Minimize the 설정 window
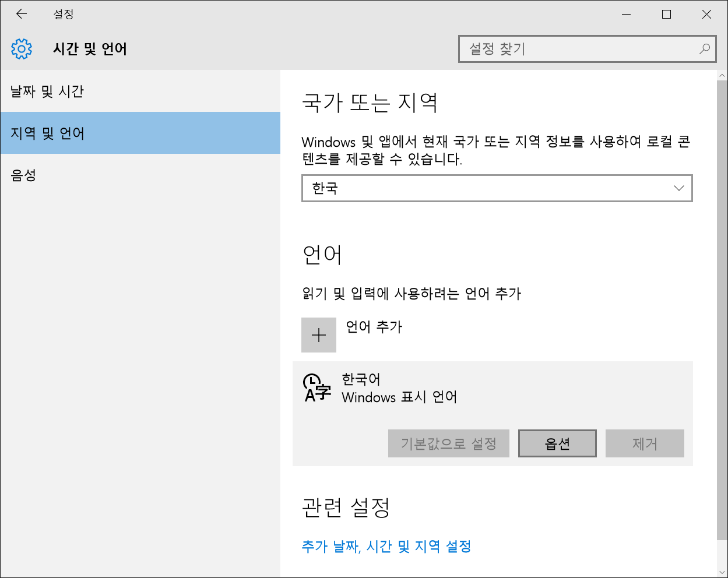 pyautogui.click(x=627, y=15)
